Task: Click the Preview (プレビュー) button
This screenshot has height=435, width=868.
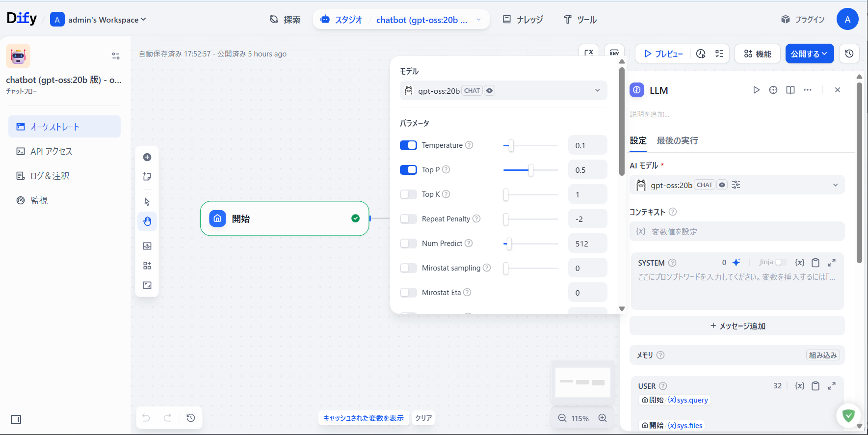Action: [663, 54]
